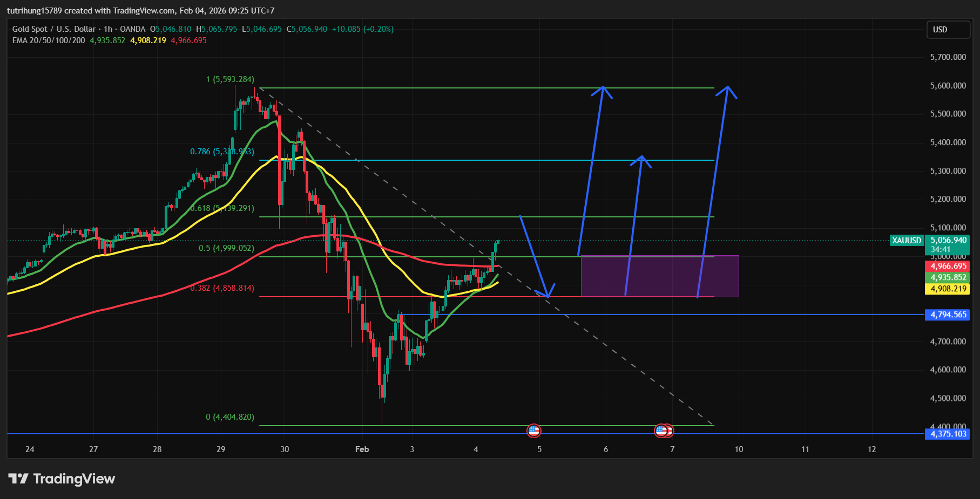This screenshot has height=499, width=980.
Task: Click the TradingView logo at bottom left
Action: click(62, 479)
